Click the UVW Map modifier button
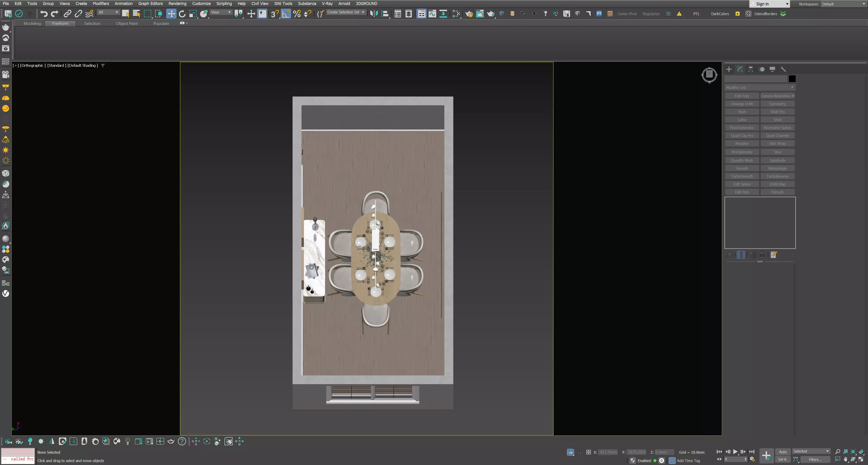 (777, 184)
